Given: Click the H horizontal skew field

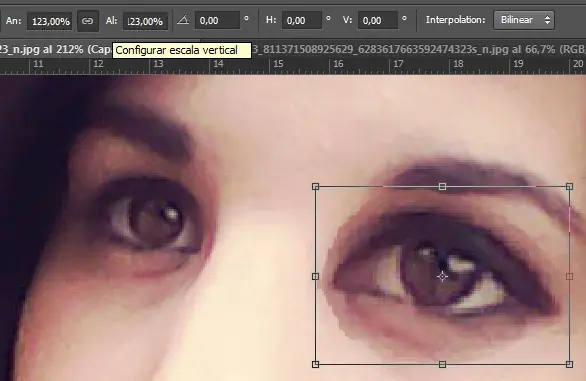Looking at the screenshot, I should point(302,20).
